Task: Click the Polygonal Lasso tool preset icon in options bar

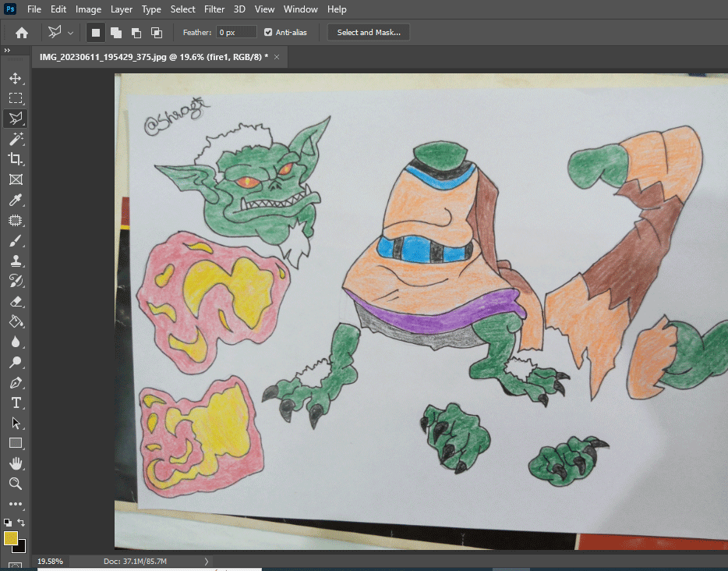Action: coord(55,33)
